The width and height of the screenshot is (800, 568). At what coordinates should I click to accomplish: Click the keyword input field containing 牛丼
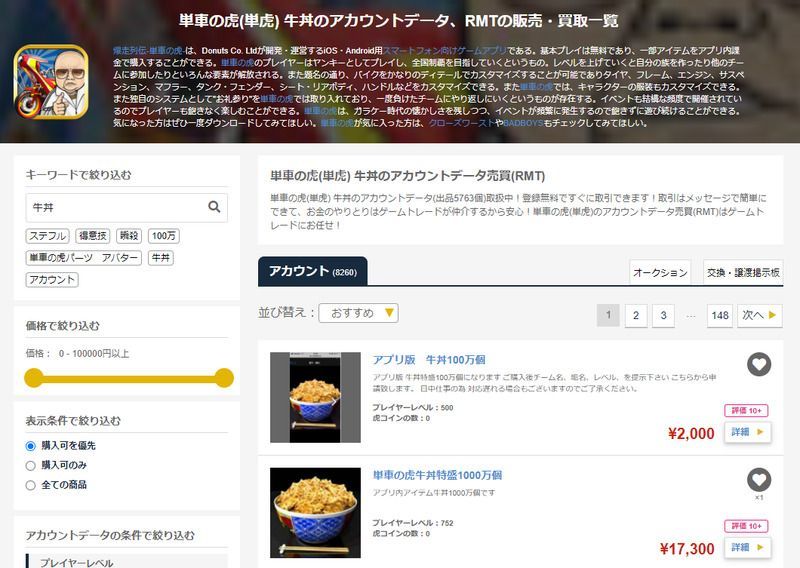tap(116, 207)
